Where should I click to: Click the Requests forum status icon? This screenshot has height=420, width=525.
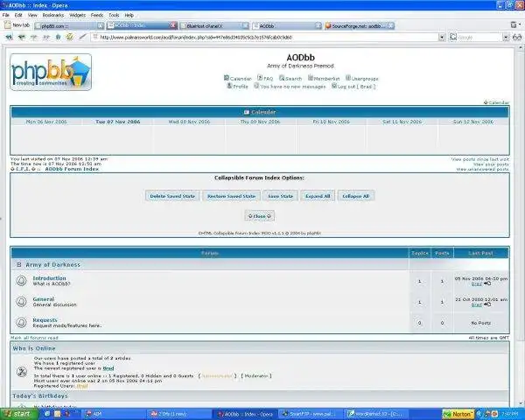[x=21, y=322]
